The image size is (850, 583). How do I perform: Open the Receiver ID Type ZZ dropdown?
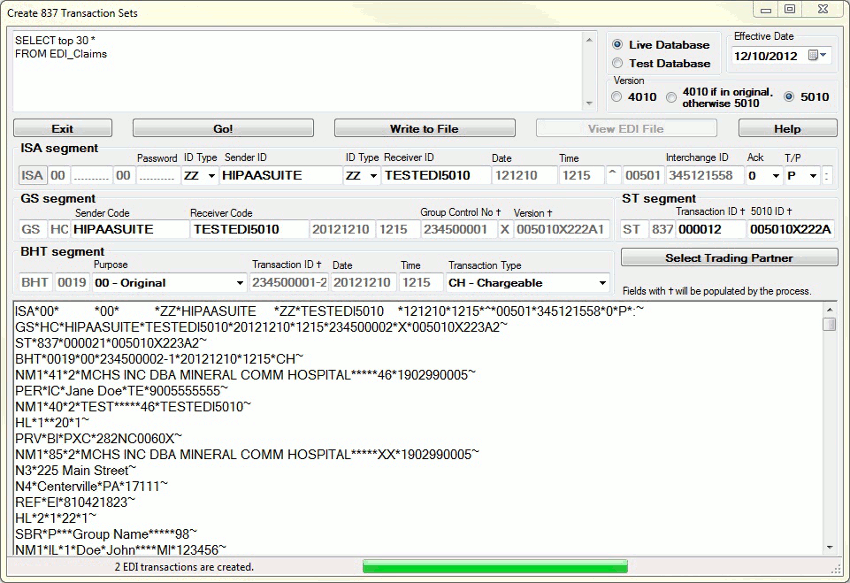371,175
